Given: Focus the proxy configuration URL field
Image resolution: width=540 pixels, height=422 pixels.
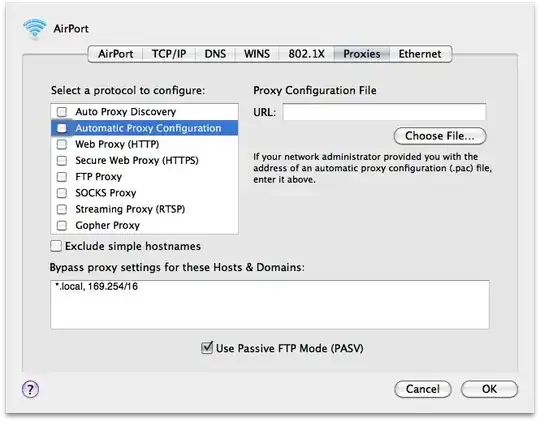Looking at the screenshot, I should click(x=384, y=112).
